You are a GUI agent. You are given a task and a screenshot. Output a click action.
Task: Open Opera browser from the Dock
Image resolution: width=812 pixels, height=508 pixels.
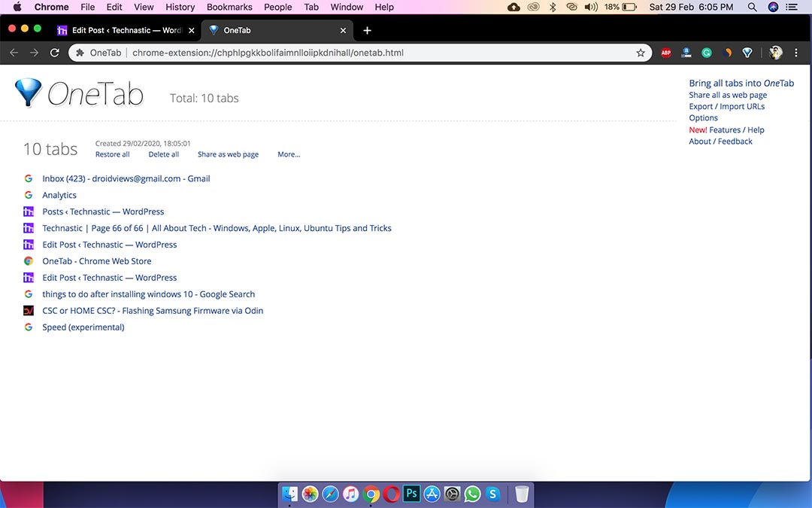coord(391,494)
